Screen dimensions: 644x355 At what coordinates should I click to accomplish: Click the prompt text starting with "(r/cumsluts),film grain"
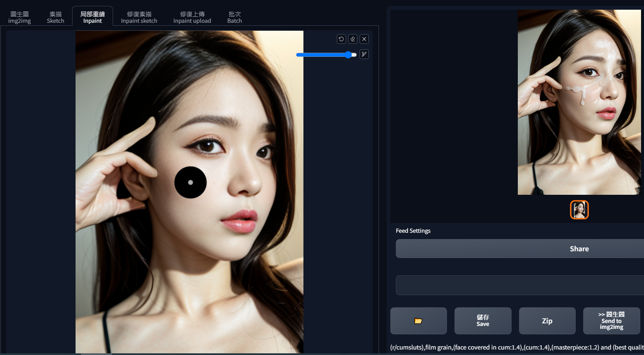[517, 347]
